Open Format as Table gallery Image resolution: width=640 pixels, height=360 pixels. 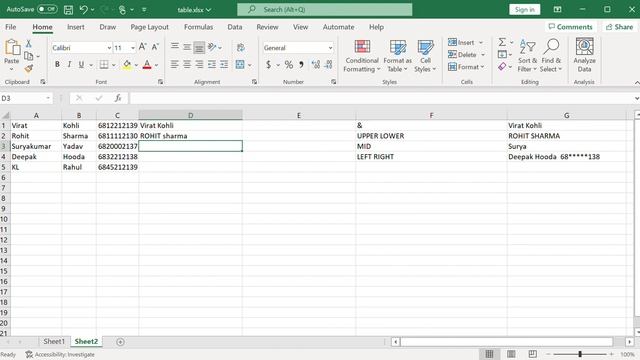(x=398, y=56)
